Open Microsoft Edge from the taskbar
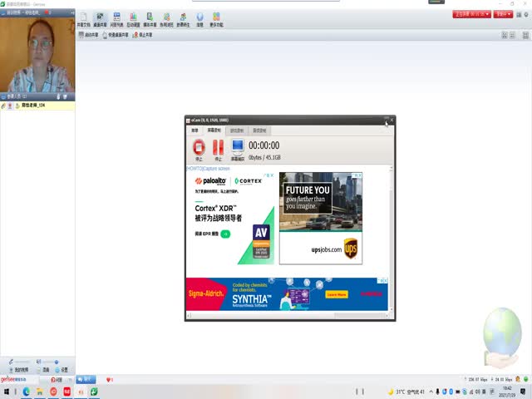 [26, 392]
